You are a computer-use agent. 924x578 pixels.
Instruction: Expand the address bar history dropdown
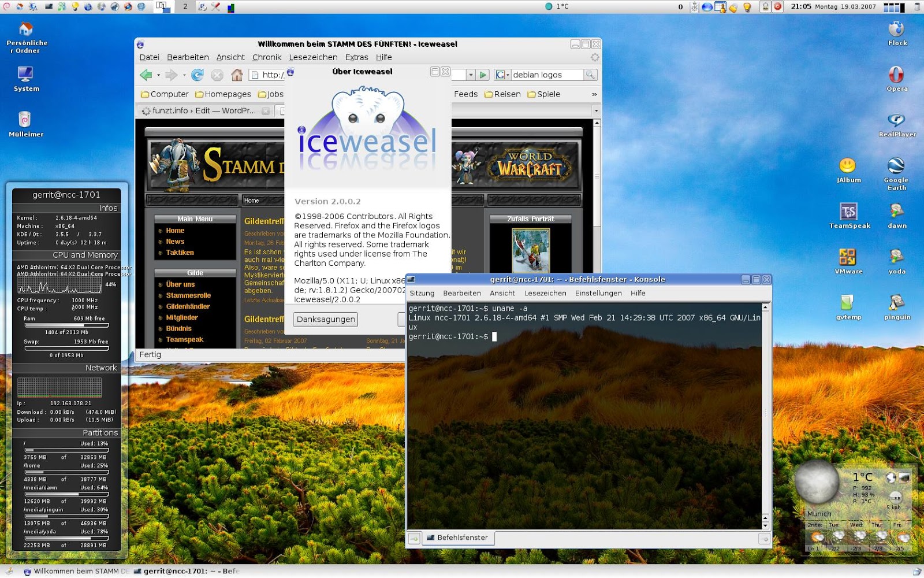471,75
